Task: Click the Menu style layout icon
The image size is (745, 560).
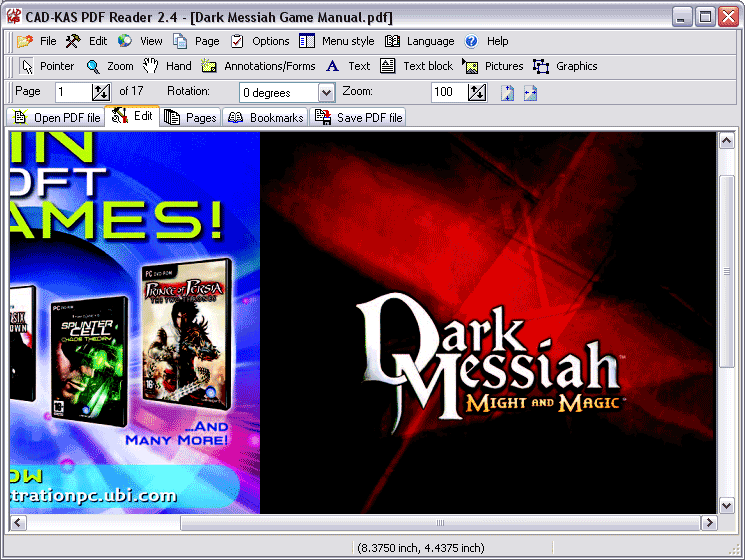Action: [x=307, y=41]
